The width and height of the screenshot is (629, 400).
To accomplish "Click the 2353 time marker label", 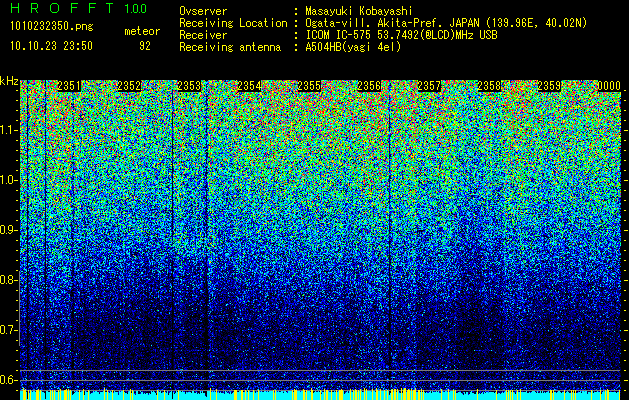I will pos(189,86).
